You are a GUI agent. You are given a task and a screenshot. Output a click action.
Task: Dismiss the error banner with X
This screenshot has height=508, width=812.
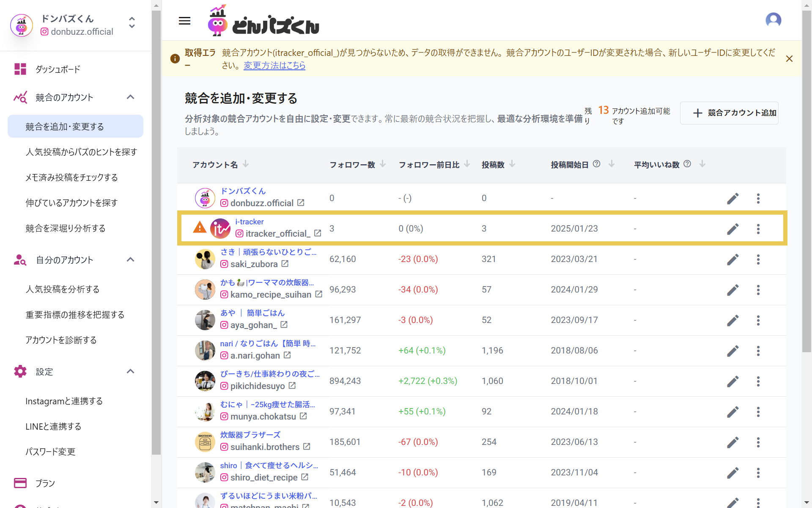point(789,59)
